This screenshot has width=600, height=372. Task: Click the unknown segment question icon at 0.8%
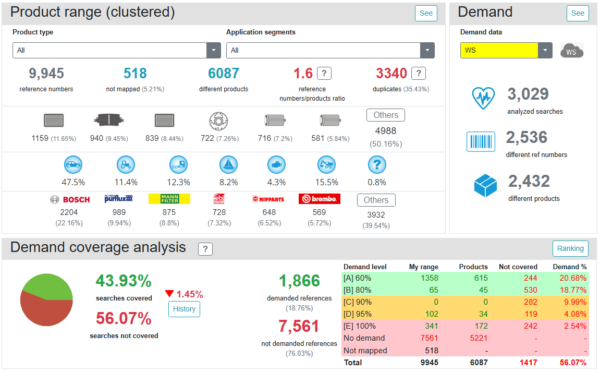tap(377, 165)
